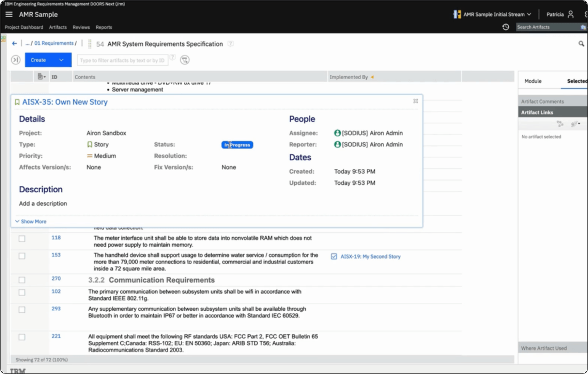
Task: Select checkbox for artifact 118
Action: point(22,239)
